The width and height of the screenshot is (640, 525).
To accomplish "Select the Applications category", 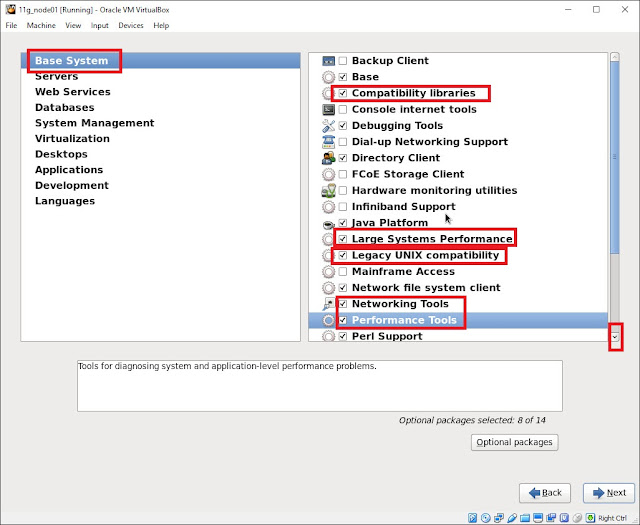I will [160, 170].
